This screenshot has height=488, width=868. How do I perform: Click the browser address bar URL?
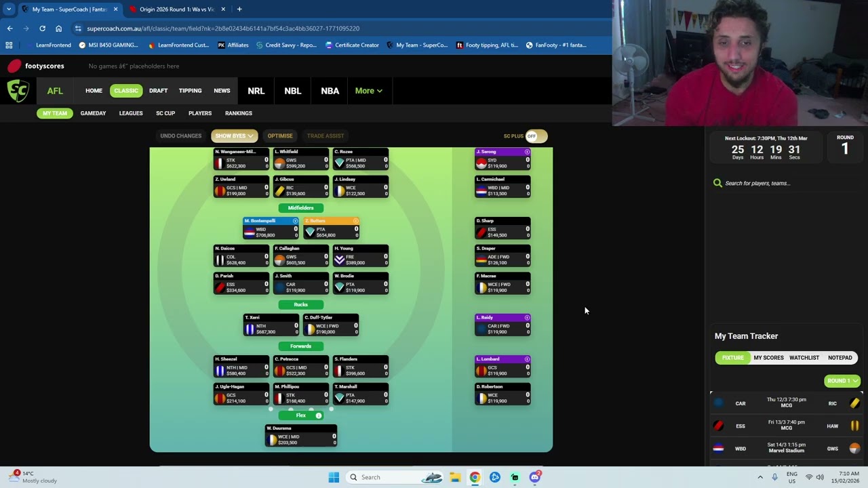pyautogui.click(x=223, y=28)
